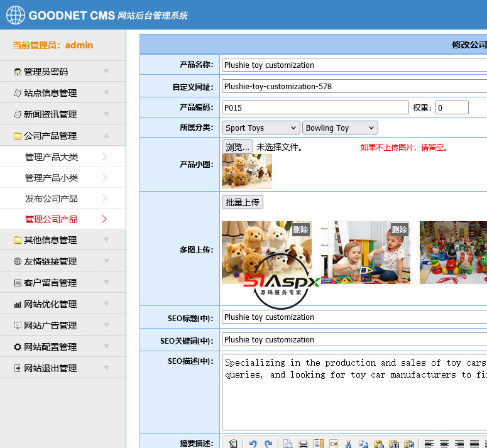487x448 pixels.
Task: Paste as plain text icon
Action: [394, 444]
